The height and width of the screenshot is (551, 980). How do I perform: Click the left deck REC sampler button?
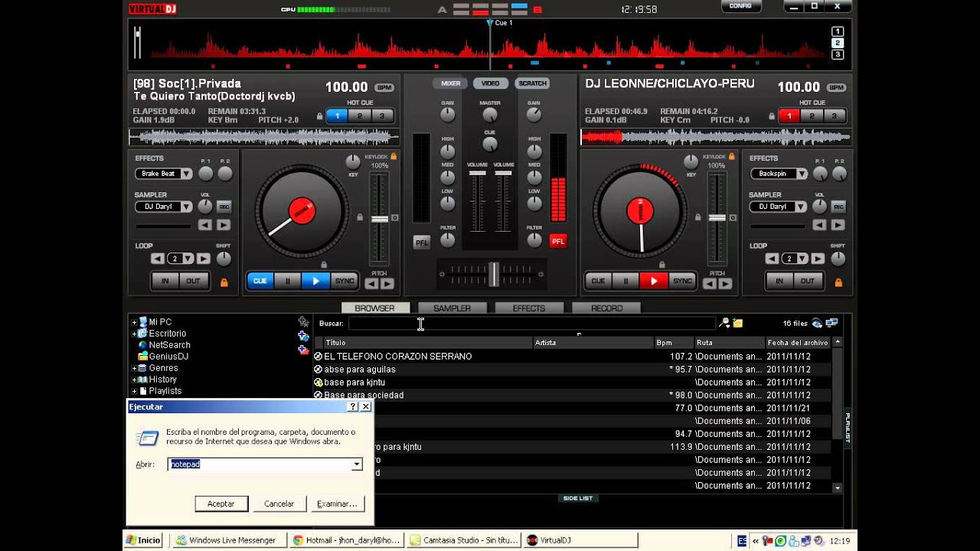(224, 207)
